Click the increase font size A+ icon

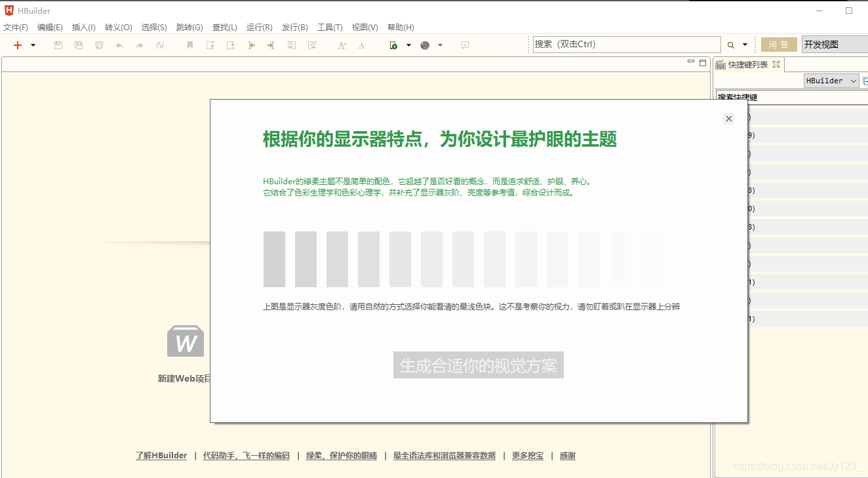click(x=341, y=45)
